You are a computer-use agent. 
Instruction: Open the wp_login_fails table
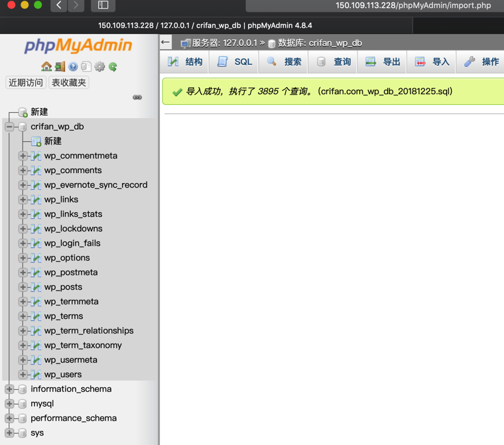(x=72, y=243)
